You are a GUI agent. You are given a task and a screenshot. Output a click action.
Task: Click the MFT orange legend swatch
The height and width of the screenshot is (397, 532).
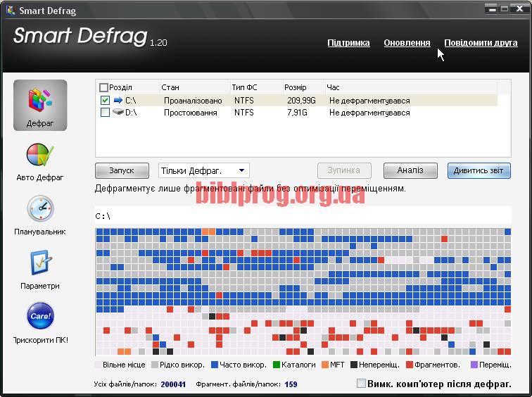click(x=325, y=365)
